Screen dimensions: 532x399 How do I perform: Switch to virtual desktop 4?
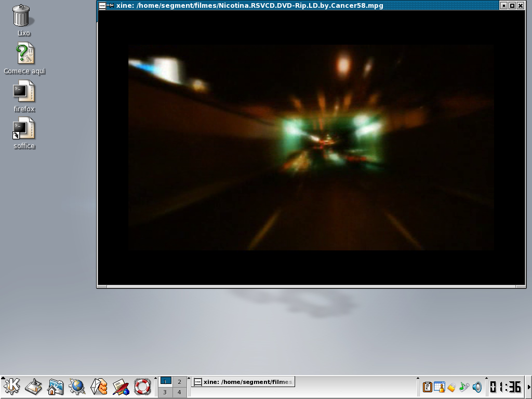point(179,392)
